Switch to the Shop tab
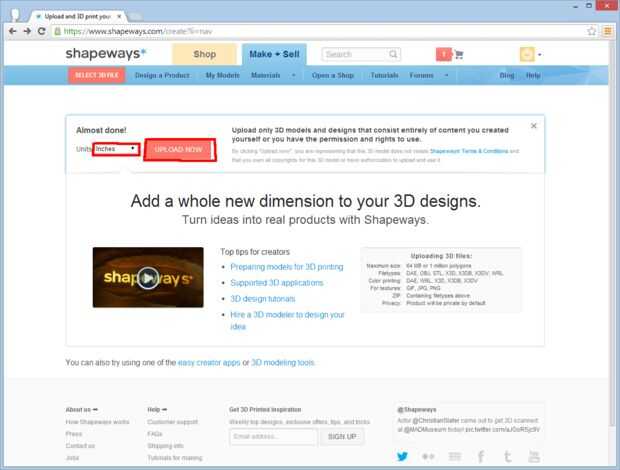 [x=204, y=54]
